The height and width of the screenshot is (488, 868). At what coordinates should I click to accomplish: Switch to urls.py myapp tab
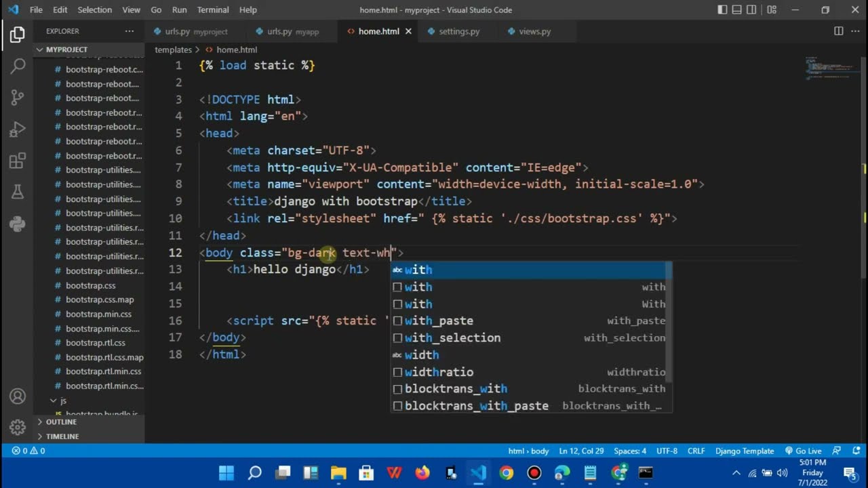[x=293, y=31]
